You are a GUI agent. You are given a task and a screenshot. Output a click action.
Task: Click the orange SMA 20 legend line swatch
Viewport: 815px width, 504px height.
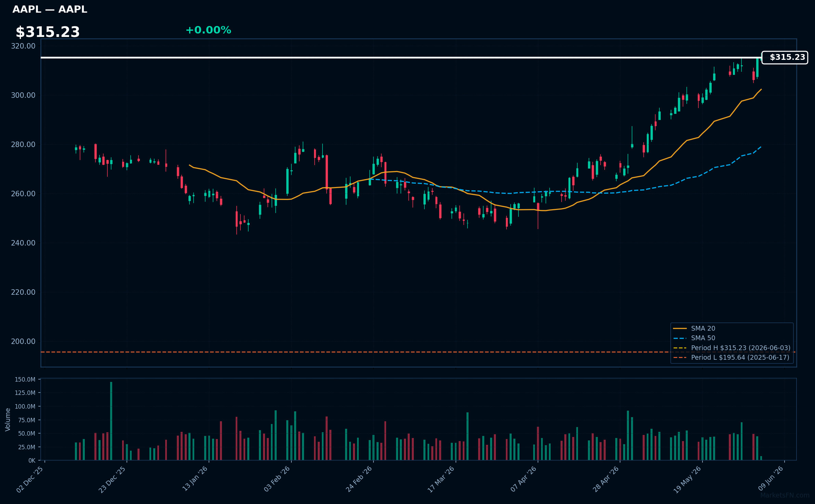680,329
